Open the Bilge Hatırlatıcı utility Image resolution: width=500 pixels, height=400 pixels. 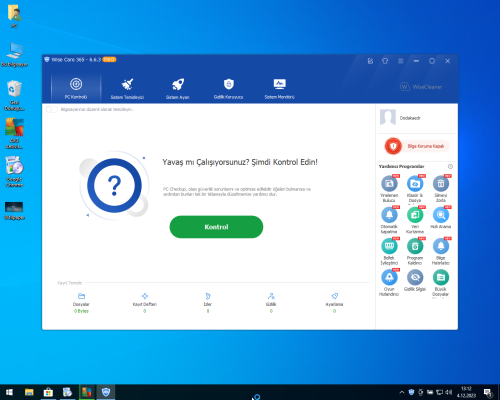(441, 251)
